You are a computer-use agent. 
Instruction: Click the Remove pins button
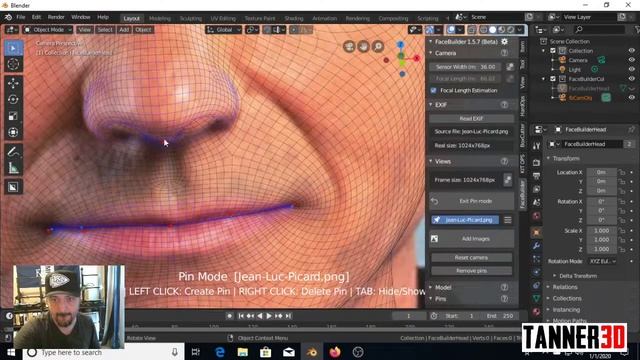click(471, 271)
